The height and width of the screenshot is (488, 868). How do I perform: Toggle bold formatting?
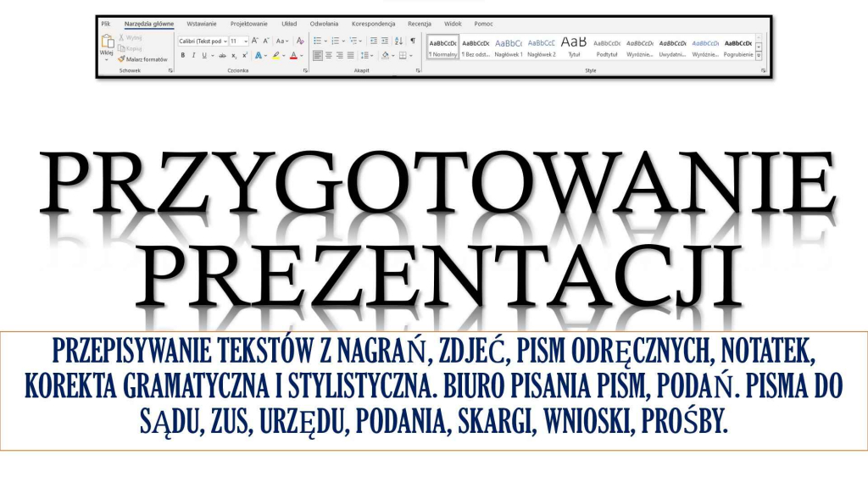(183, 54)
